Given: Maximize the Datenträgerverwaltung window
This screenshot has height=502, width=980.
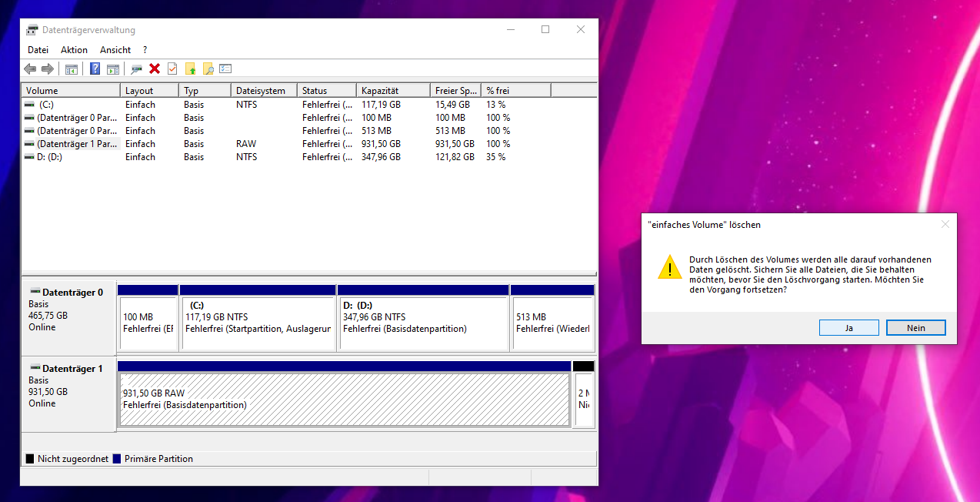Looking at the screenshot, I should point(545,30).
